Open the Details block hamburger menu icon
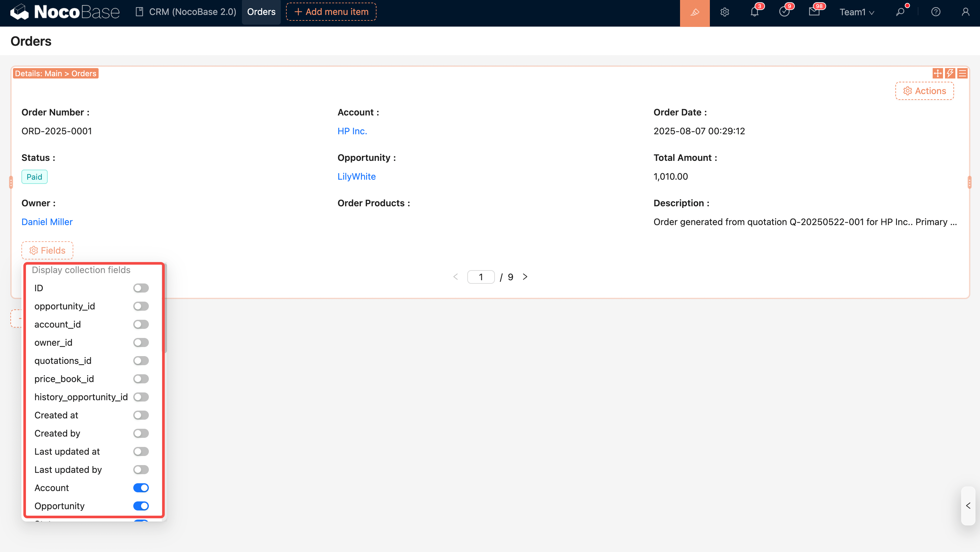Viewport: 980px width, 552px height. tap(962, 73)
